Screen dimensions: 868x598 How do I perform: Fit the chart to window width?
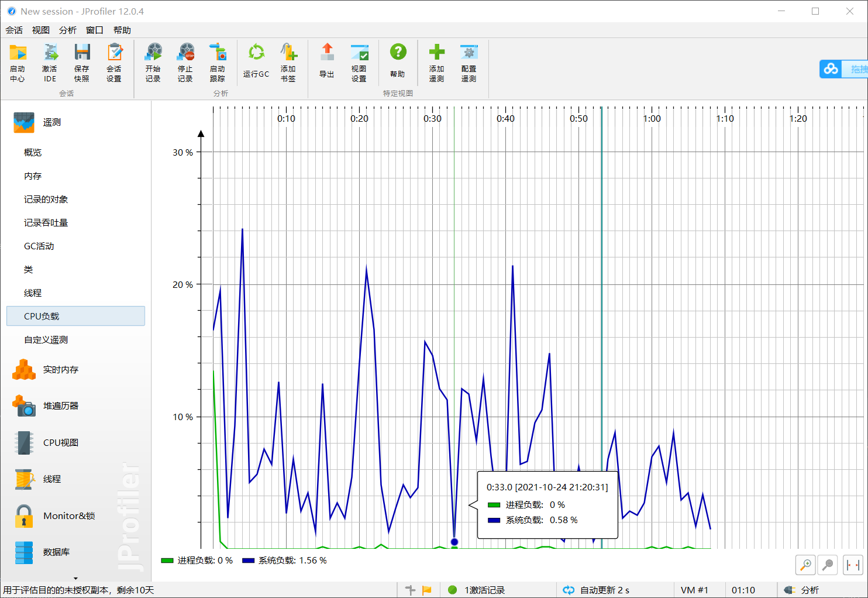click(x=853, y=565)
